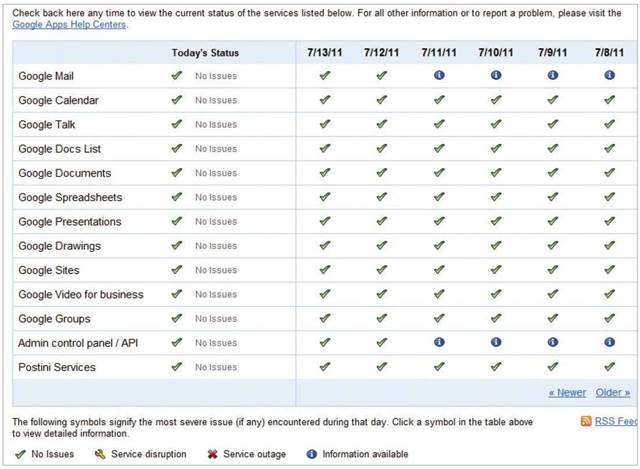View Admin control panel info icon on 7/9/11
640x469 pixels.
553,342
